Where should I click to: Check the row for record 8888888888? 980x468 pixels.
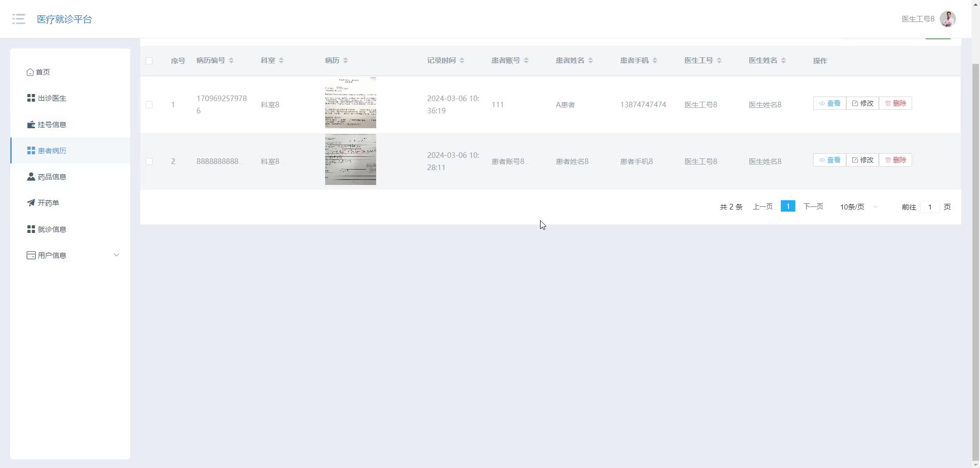[149, 161]
